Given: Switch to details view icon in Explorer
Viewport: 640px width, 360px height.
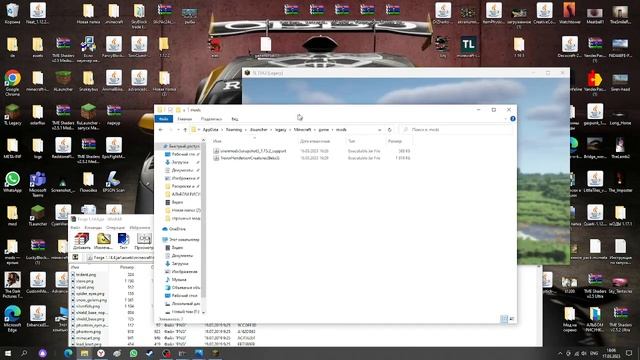Looking at the screenshot, I should (x=504, y=319).
